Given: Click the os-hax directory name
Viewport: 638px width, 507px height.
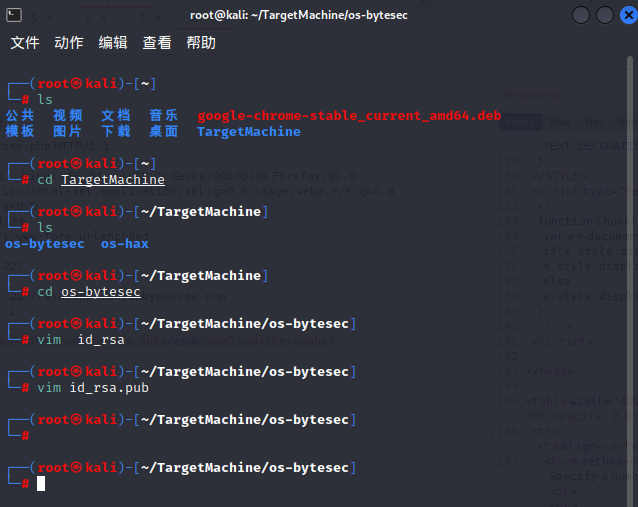Looking at the screenshot, I should 125,244.
